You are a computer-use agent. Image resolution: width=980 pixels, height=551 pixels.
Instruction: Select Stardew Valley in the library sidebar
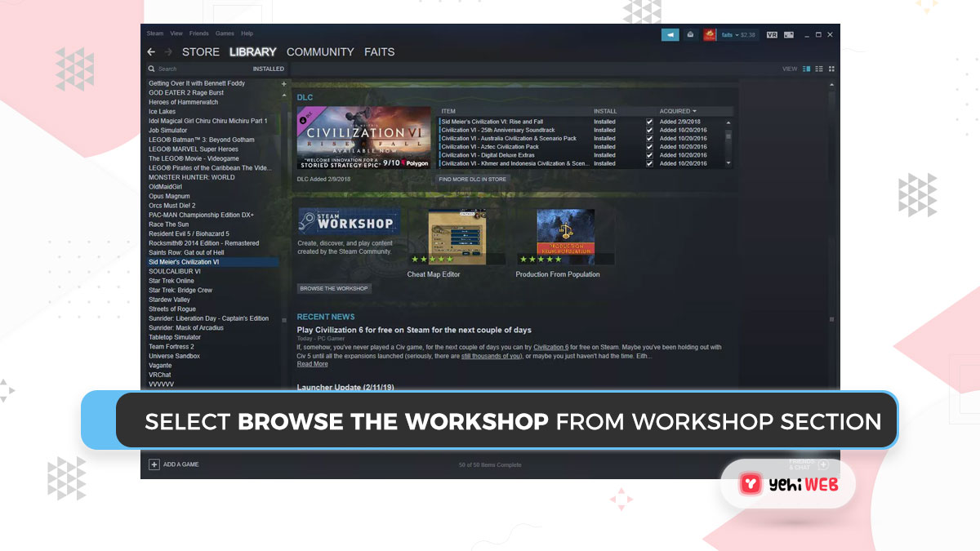coord(169,299)
